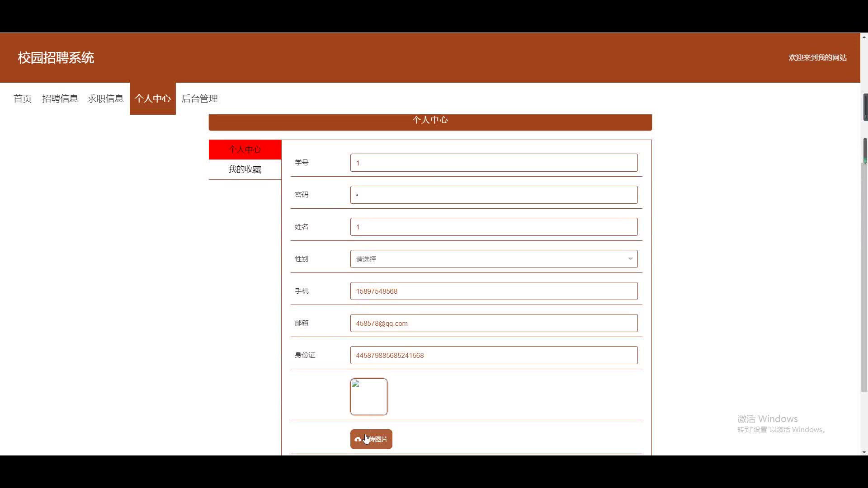Viewport: 868px width, 488px height.
Task: Open 后台管理 navigation link
Action: [199, 99]
